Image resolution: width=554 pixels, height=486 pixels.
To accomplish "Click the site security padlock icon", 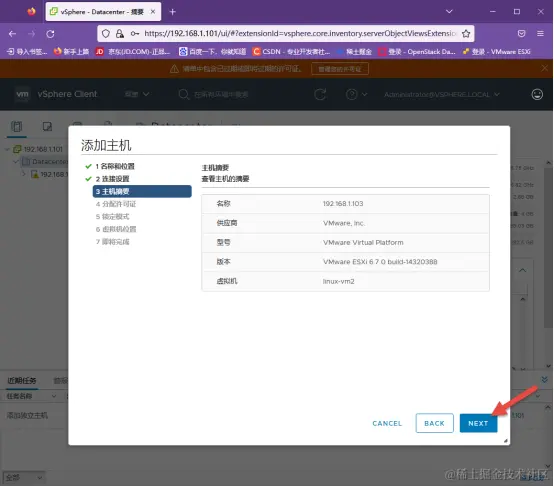I will (x=120, y=34).
